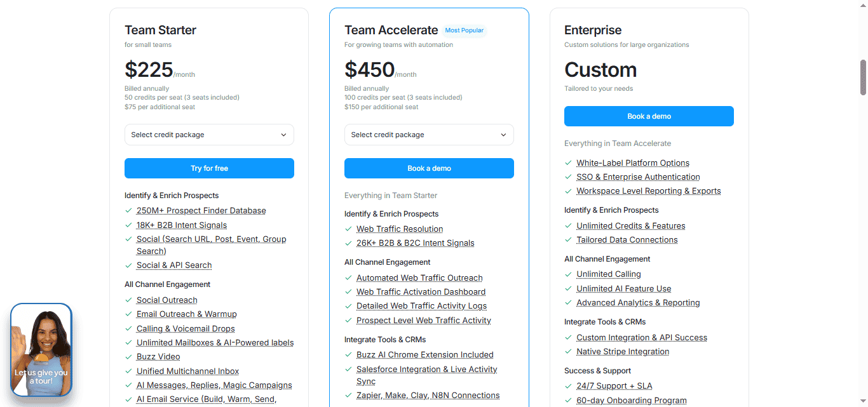Open the Team Starter credit package dropdown
Screen dimensions: 868x407
click(x=209, y=135)
